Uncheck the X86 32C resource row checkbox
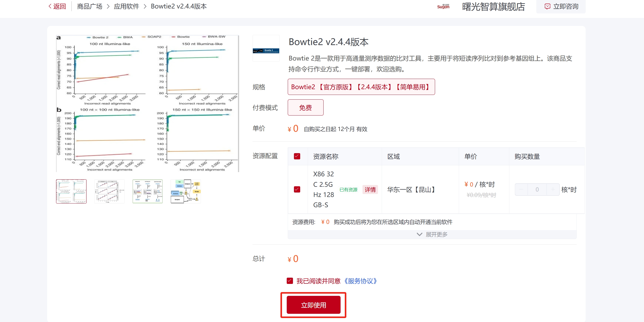Screen dimensions: 644x322 (x=297, y=189)
